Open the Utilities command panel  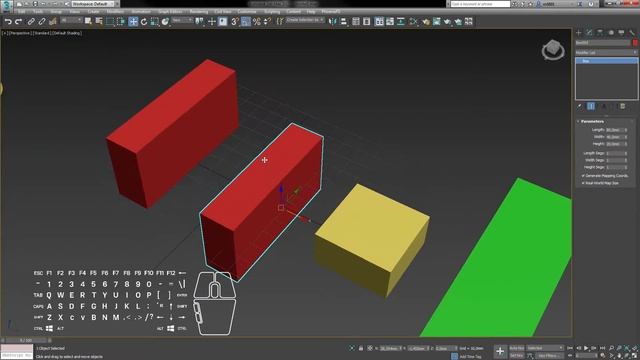pos(632,33)
